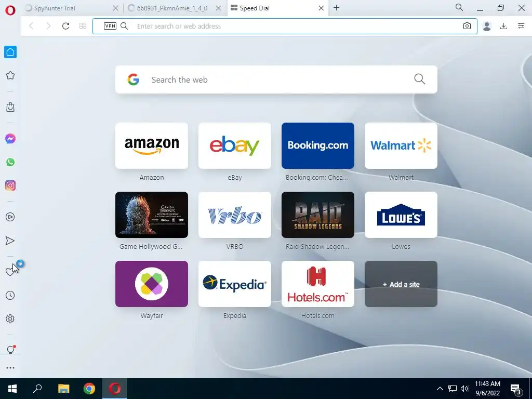
Task: Open Player icon in sidebar
Action: pyautogui.click(x=10, y=217)
